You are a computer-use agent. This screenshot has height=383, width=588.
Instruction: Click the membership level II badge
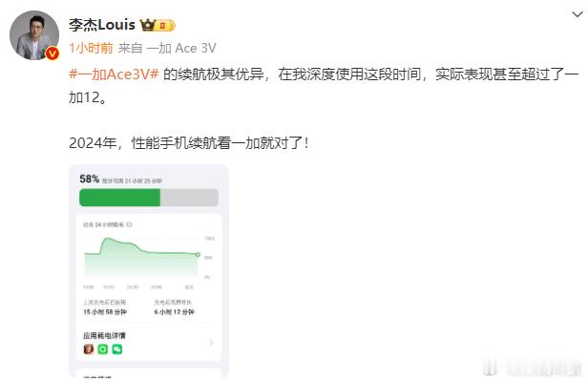pyautogui.click(x=165, y=25)
